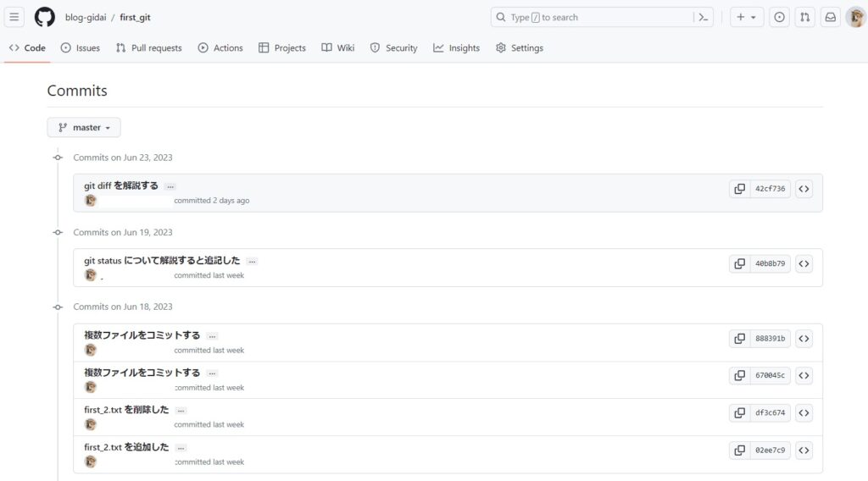Click the search input field

(593, 17)
